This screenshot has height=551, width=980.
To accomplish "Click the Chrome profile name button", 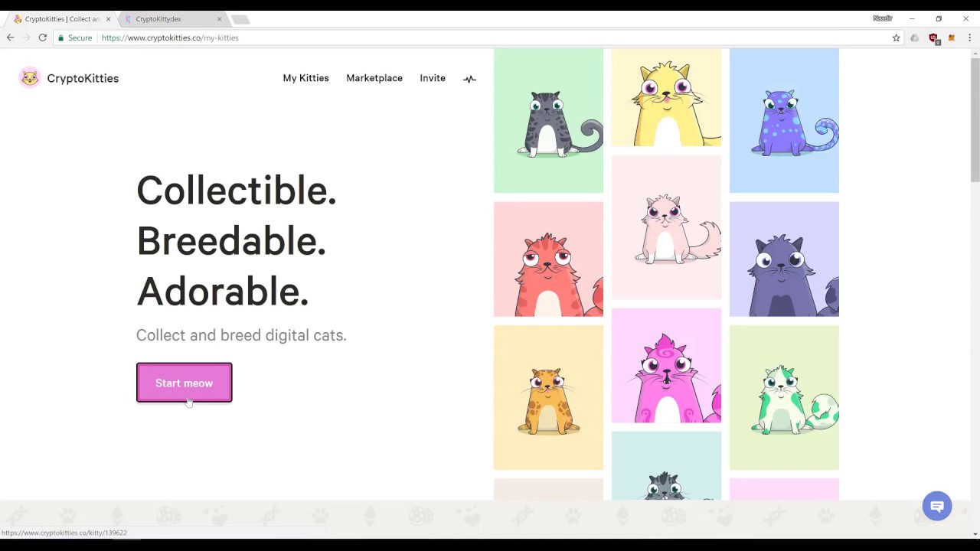I will point(883,18).
